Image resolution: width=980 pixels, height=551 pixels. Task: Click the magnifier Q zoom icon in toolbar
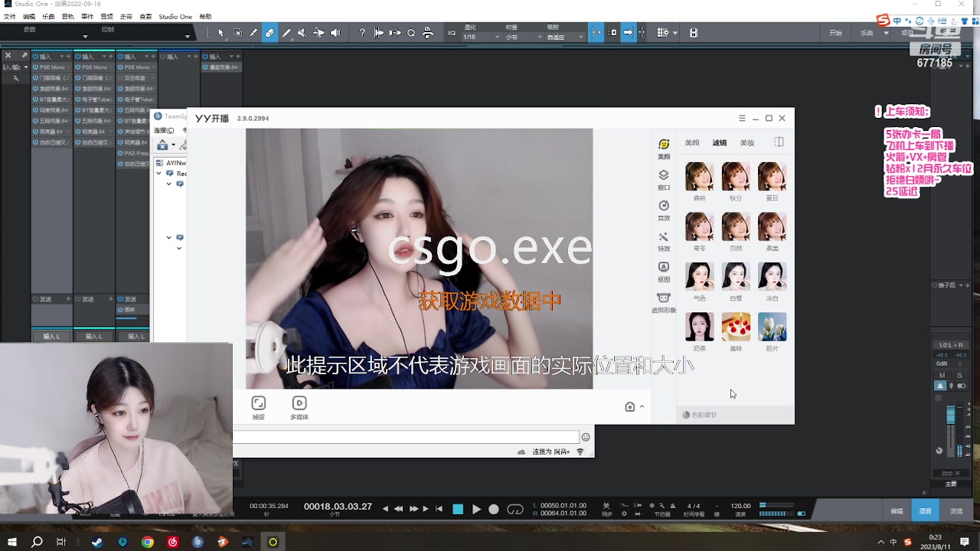click(411, 33)
